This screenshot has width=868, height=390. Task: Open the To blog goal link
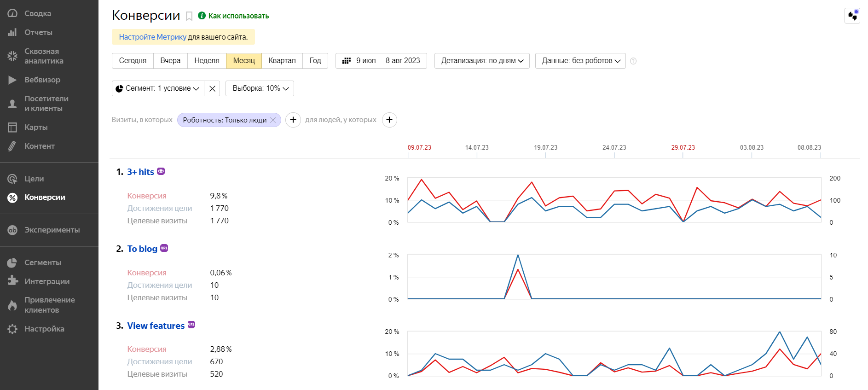pos(142,249)
